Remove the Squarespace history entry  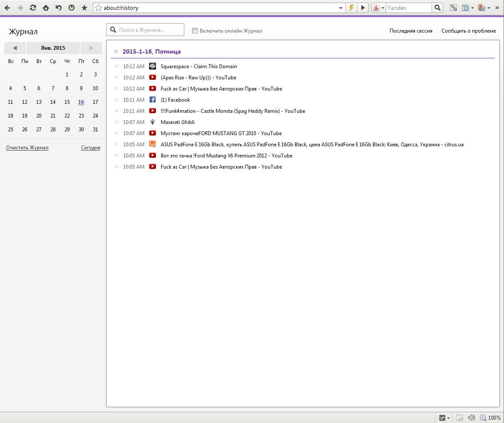pyautogui.click(x=117, y=66)
